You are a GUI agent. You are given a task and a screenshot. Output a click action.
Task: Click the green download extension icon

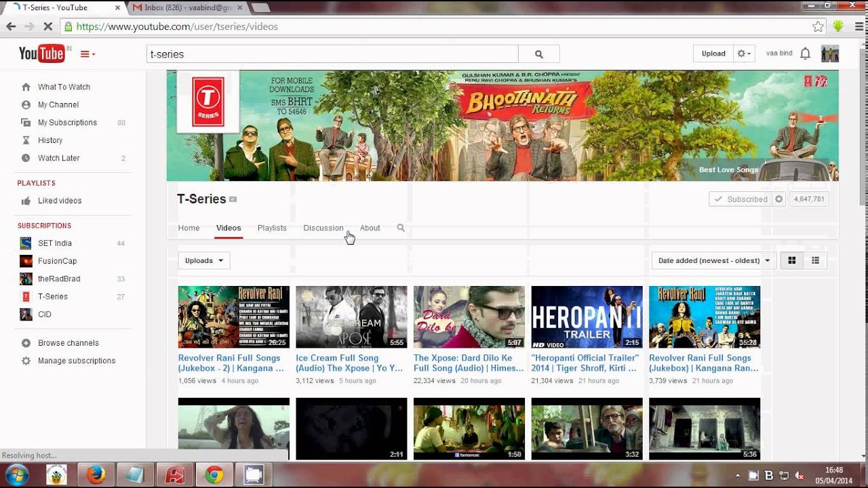point(838,26)
